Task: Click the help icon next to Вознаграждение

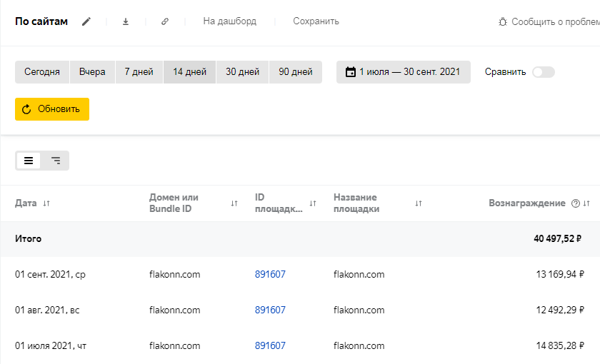Action: point(576,203)
